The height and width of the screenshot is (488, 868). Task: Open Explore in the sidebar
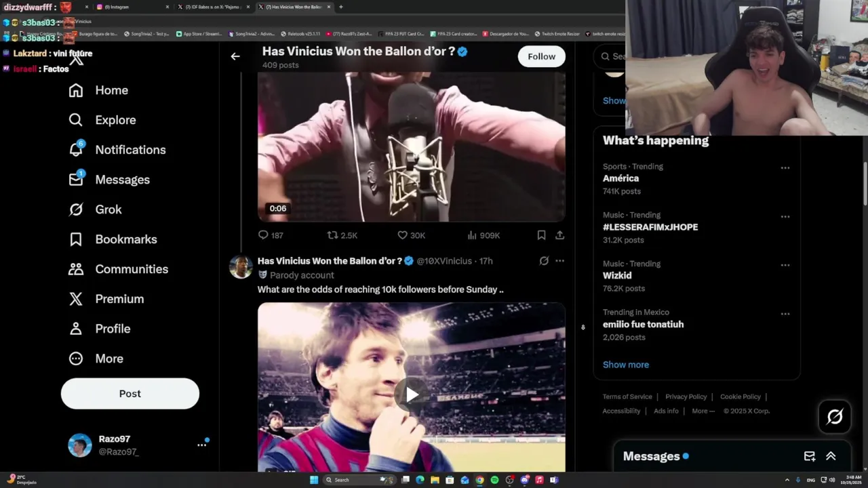(102, 120)
